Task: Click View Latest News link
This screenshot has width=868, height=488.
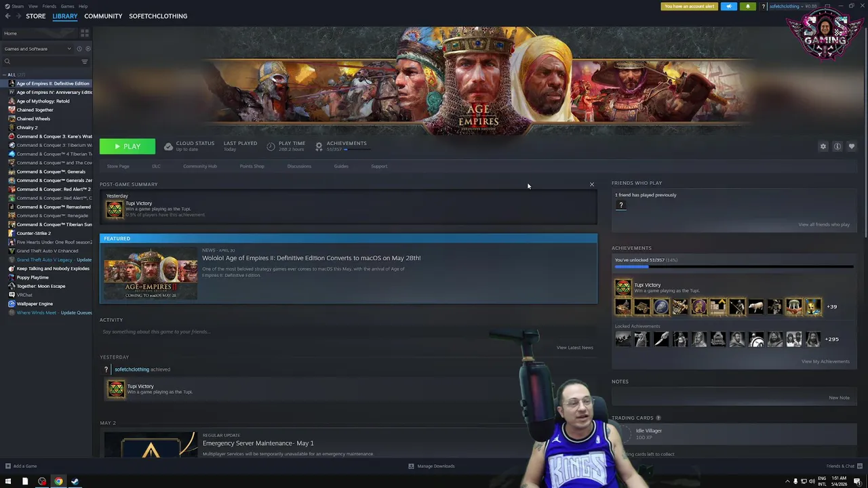Action: click(x=574, y=348)
